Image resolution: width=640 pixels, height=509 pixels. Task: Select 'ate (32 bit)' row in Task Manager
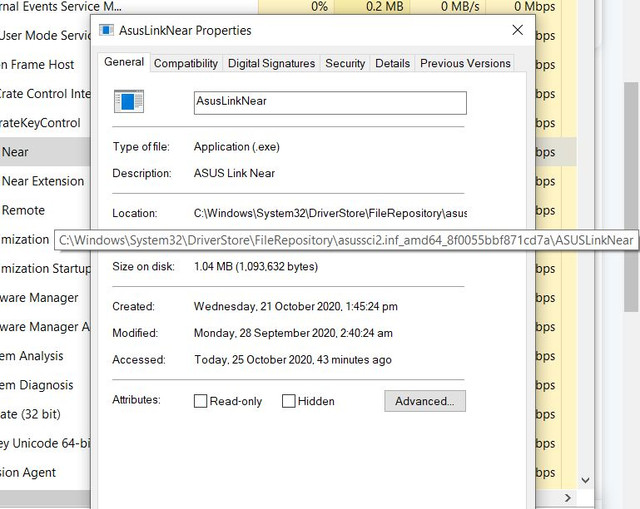(45, 414)
